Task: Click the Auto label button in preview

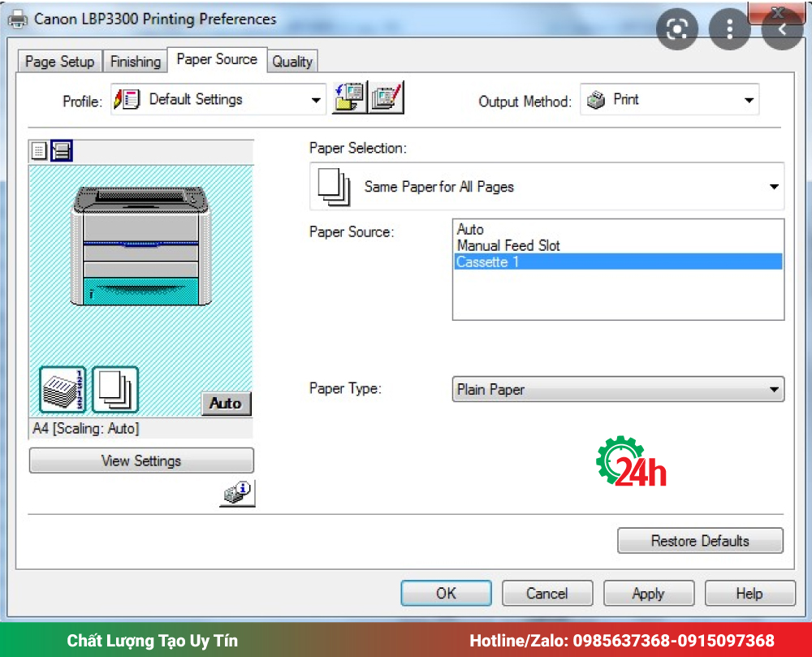Action: coord(226,404)
